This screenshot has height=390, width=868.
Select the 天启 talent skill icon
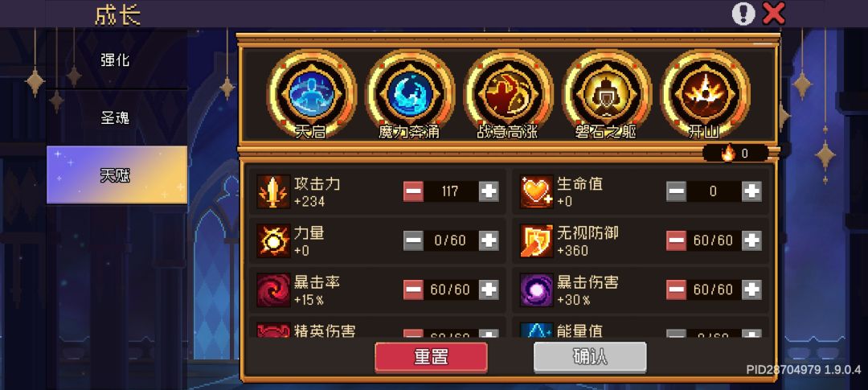pos(311,93)
